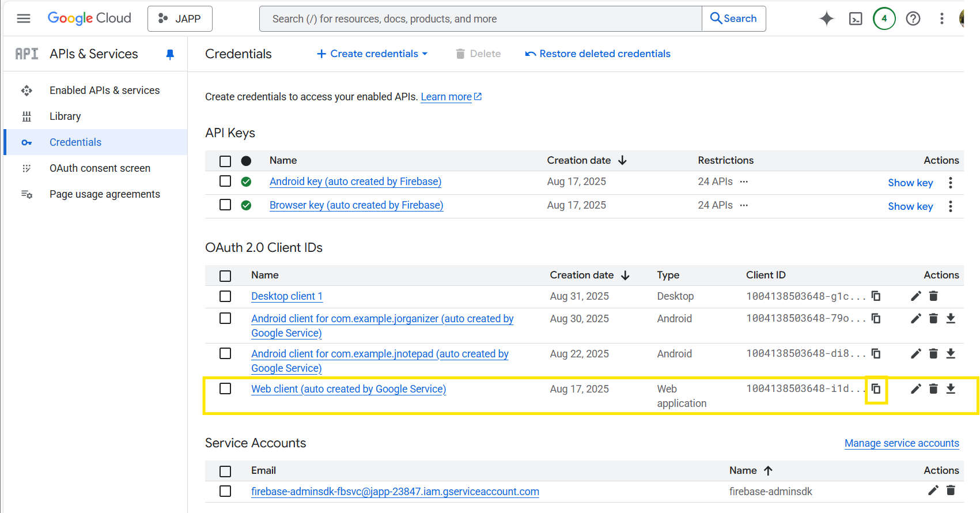Screen dimensions: 980x513
Task: Open the main navigation hamburger menu
Action: [x=24, y=18]
